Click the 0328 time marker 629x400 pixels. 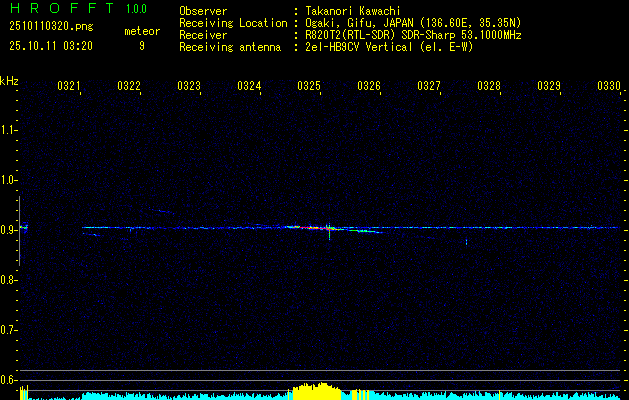pyautogui.click(x=489, y=85)
